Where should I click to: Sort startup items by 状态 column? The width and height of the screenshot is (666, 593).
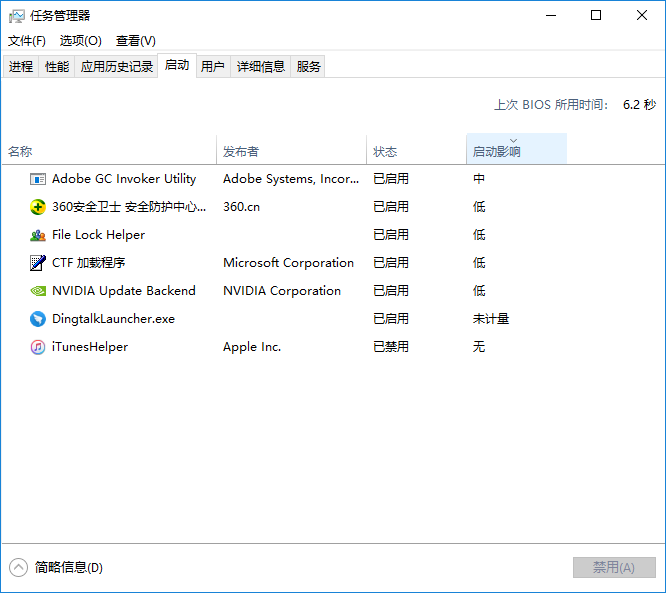coord(416,149)
